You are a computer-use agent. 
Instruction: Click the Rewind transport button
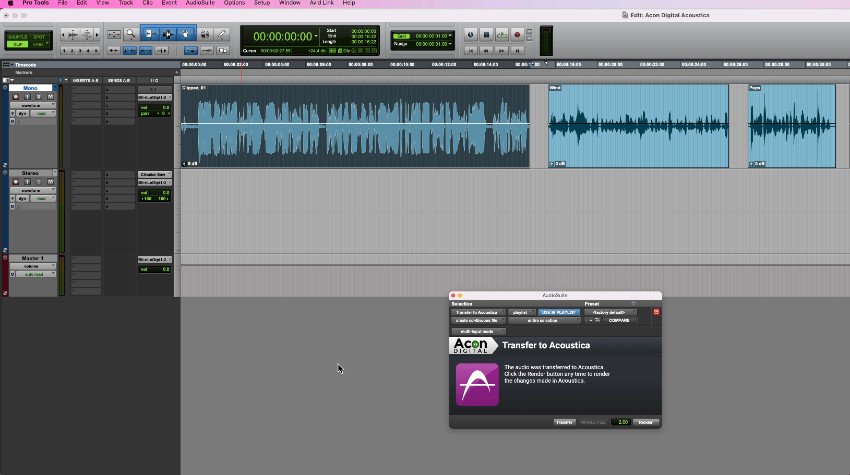[486, 50]
